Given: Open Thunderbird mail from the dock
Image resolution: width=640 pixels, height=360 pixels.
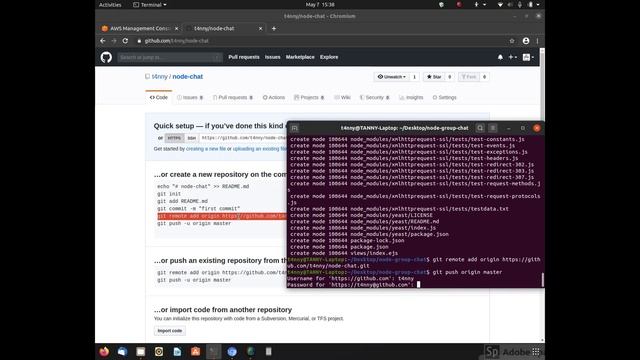Looking at the screenshot, I should point(122,351).
